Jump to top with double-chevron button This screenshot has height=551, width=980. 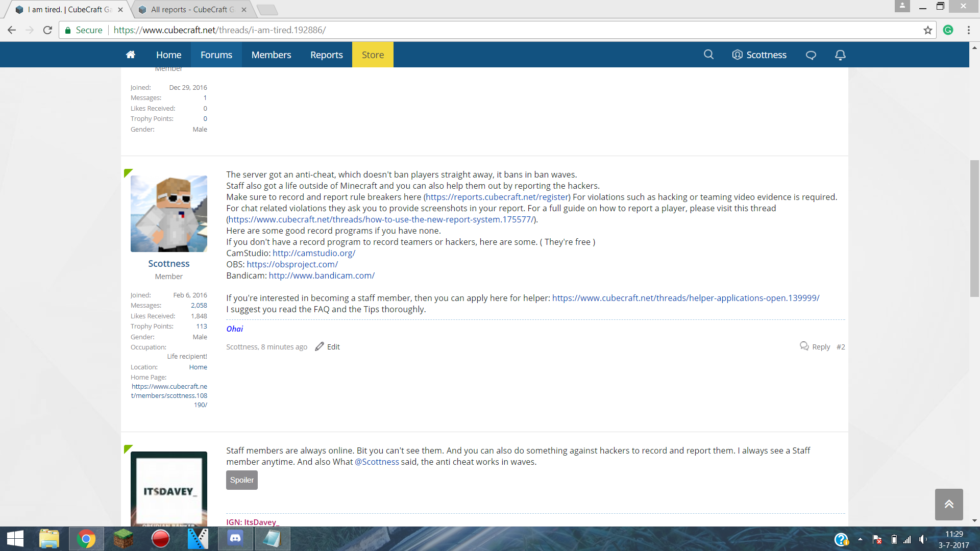click(x=949, y=504)
